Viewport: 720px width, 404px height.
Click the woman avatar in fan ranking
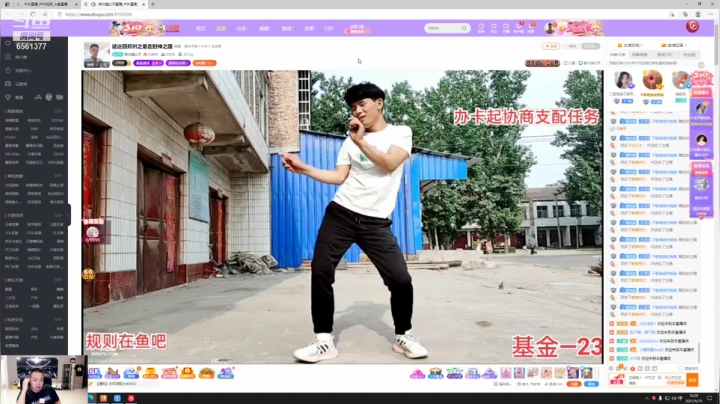point(623,80)
